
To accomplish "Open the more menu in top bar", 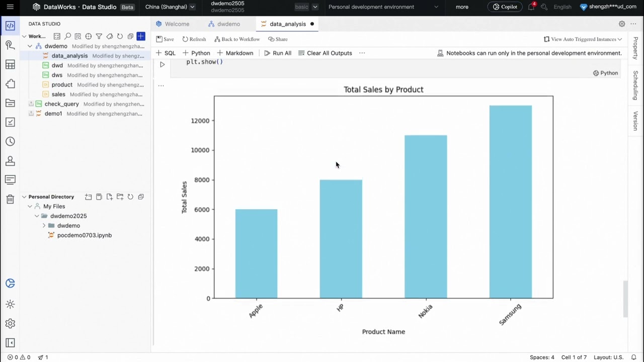I will [462, 7].
